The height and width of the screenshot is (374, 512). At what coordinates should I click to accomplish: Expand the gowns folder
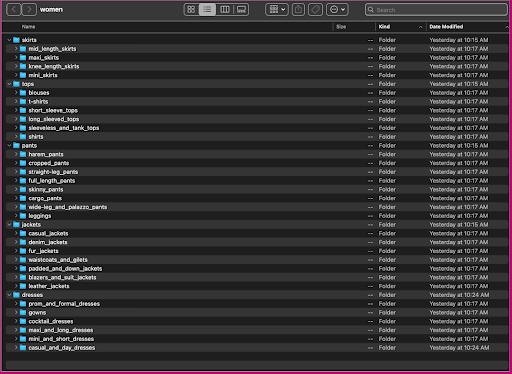[x=16, y=313]
